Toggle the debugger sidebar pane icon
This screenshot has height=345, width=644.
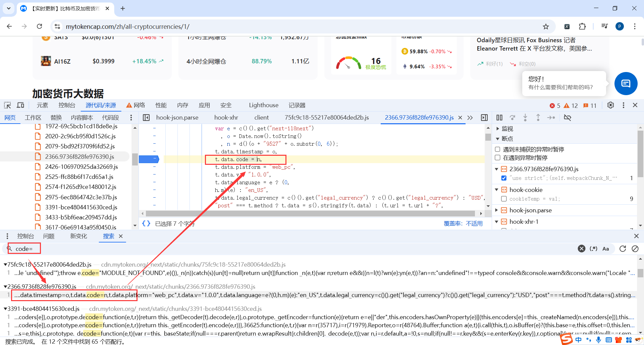click(484, 118)
